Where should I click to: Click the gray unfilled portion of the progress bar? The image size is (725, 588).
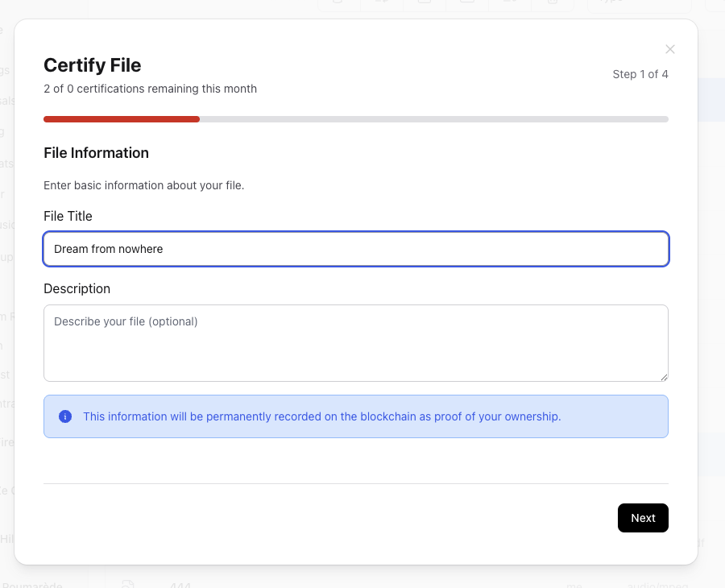click(435, 118)
